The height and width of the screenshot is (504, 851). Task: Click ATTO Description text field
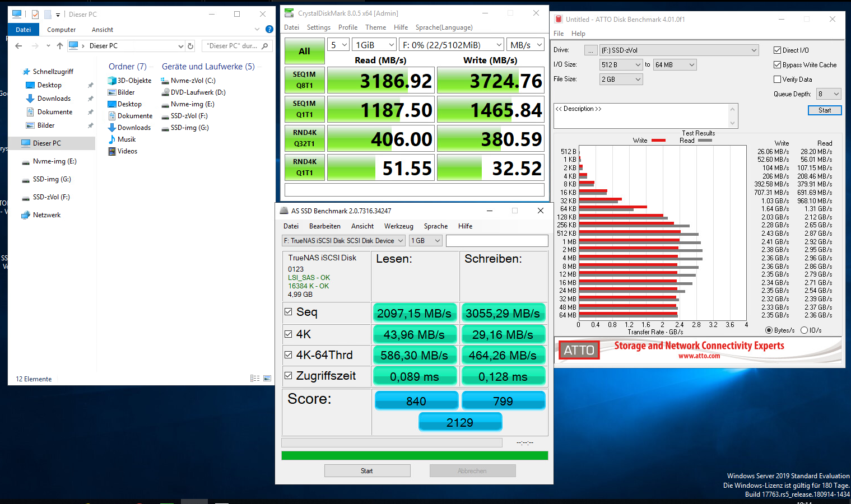coord(641,116)
